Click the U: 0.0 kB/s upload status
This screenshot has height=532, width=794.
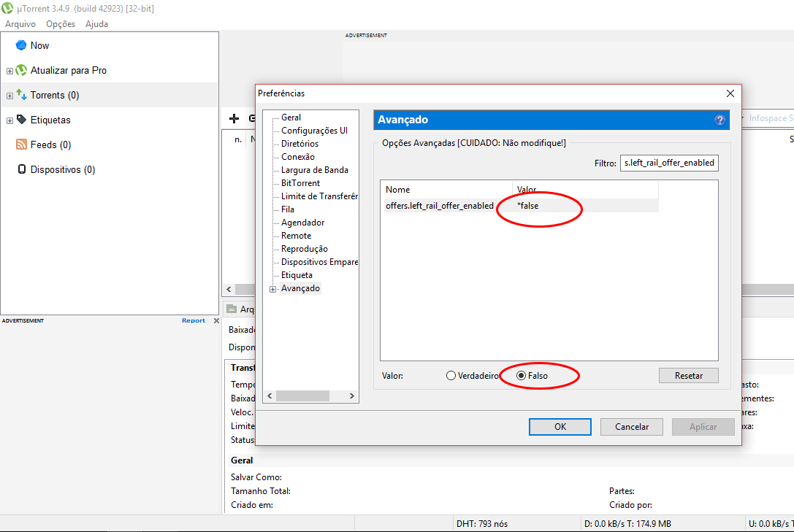[771, 524]
